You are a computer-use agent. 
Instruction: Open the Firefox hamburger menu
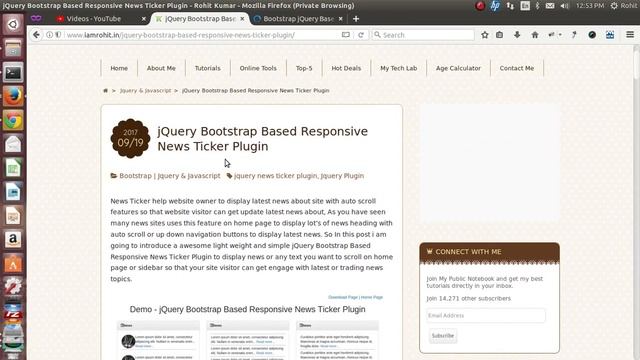pos(630,35)
